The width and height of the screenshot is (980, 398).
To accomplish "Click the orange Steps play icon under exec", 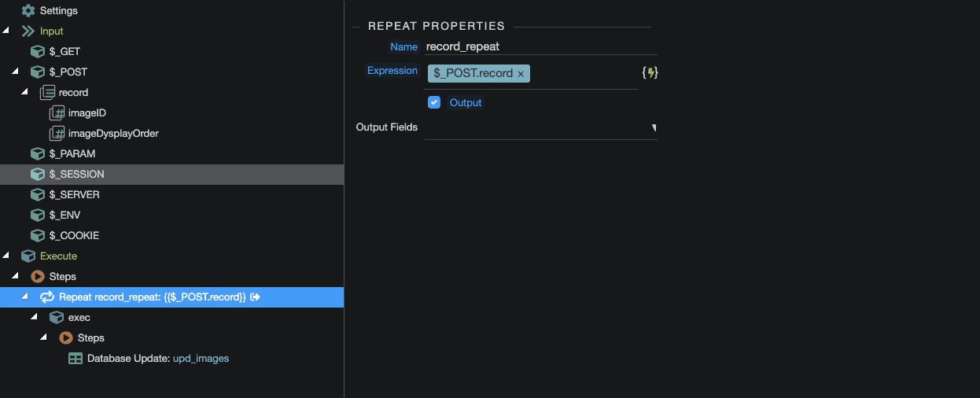I will click(x=66, y=338).
